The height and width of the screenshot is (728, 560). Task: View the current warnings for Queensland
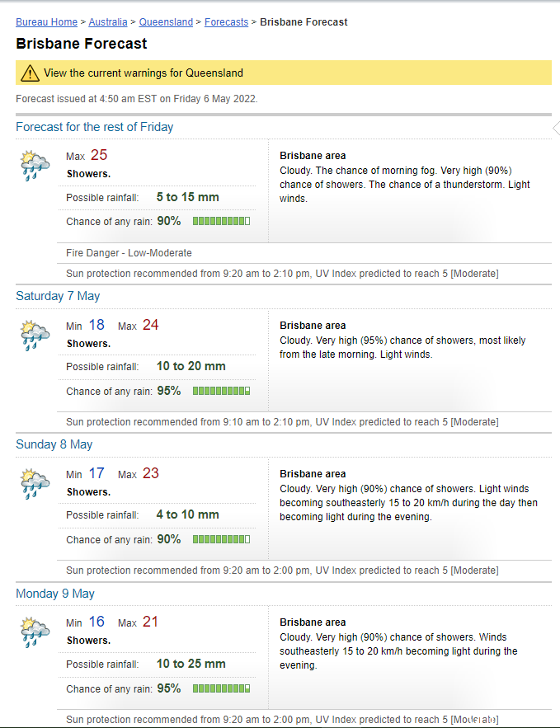pyautogui.click(x=144, y=73)
